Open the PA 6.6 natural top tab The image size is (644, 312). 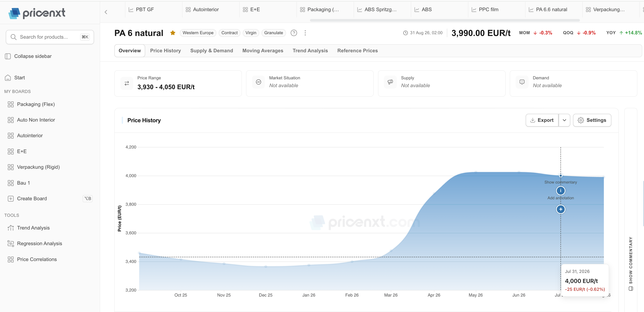554,10
